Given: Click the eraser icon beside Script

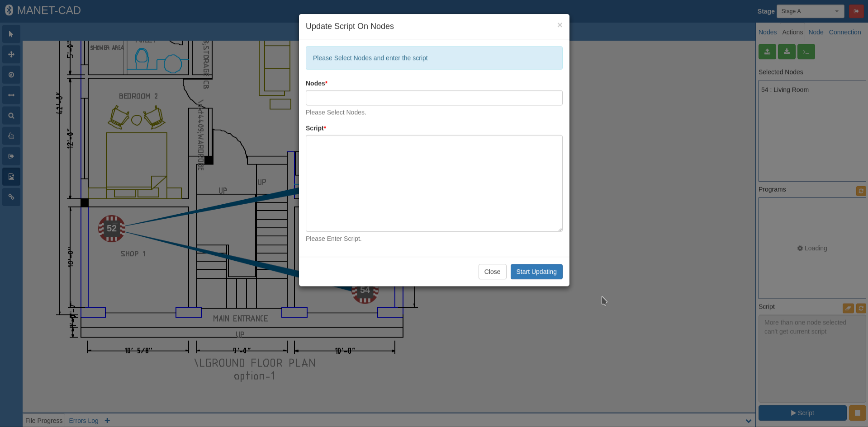Looking at the screenshot, I should point(848,308).
